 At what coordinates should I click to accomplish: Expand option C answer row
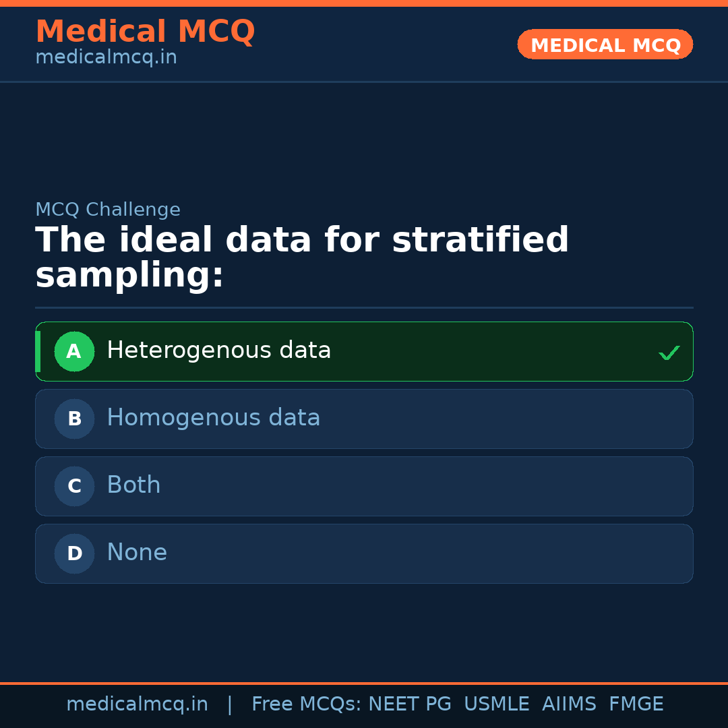pos(364,486)
